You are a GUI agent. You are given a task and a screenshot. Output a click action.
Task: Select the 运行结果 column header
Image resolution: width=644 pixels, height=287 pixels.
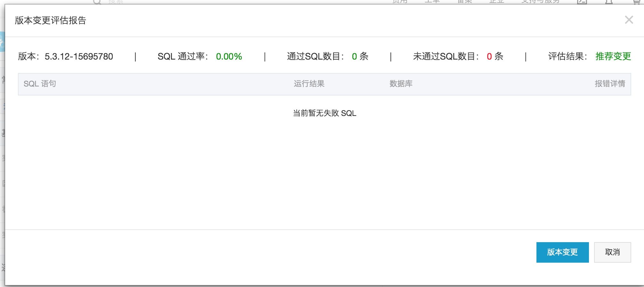click(309, 84)
